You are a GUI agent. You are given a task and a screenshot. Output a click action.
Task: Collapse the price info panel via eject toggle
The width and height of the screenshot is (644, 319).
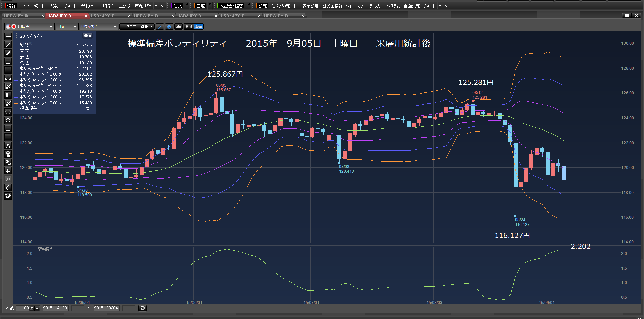87,36
